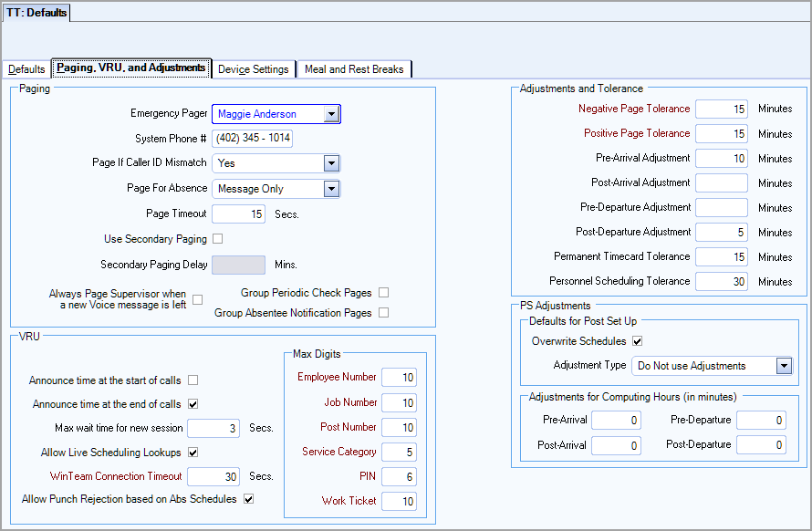This screenshot has height=531, width=812.
Task: Select the Negative Page Tolerance field
Action: pyautogui.click(x=722, y=109)
